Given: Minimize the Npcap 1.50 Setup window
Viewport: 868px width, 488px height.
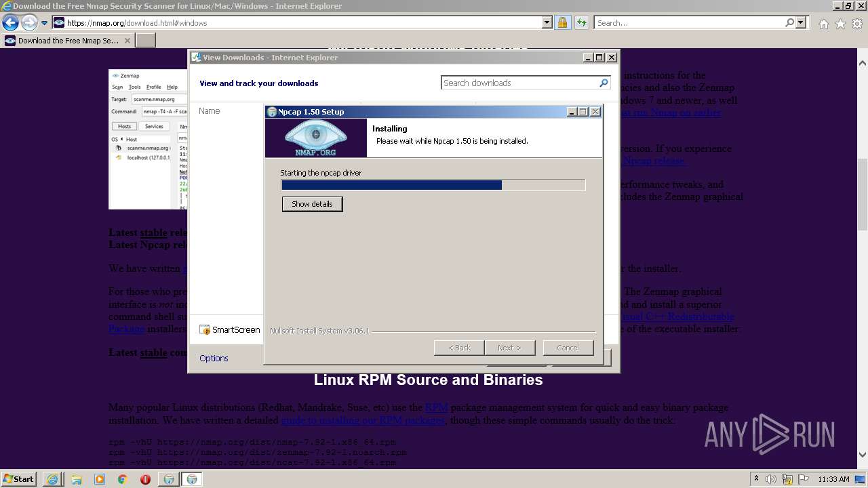Looking at the screenshot, I should tap(572, 112).
